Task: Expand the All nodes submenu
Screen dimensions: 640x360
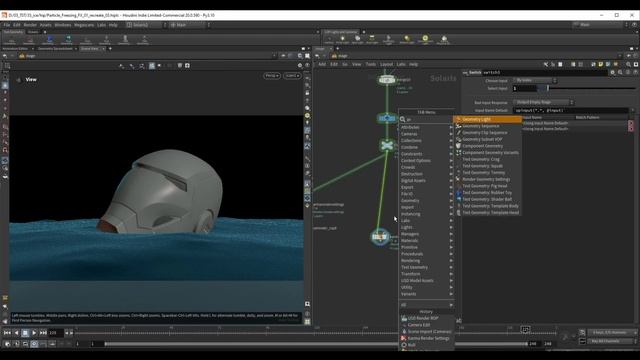Action: [x=426, y=305]
